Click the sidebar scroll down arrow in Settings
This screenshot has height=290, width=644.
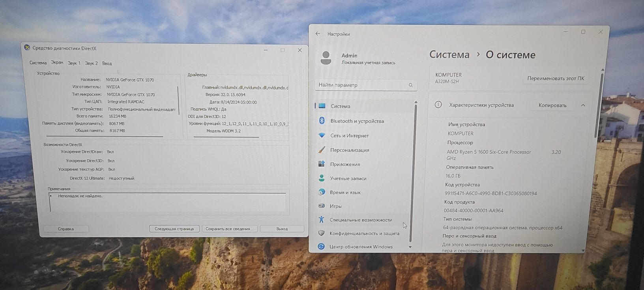(410, 247)
